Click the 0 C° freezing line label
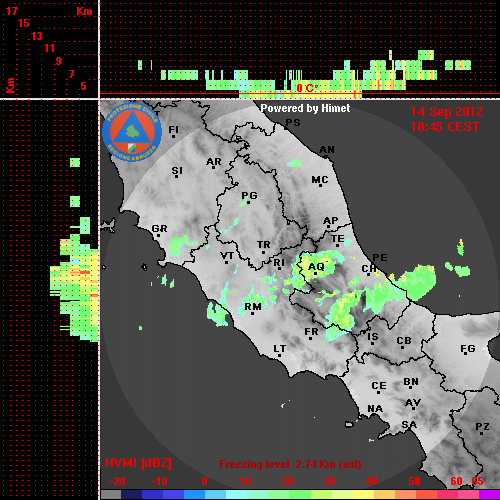This screenshot has height=500, width=500. [x=307, y=88]
